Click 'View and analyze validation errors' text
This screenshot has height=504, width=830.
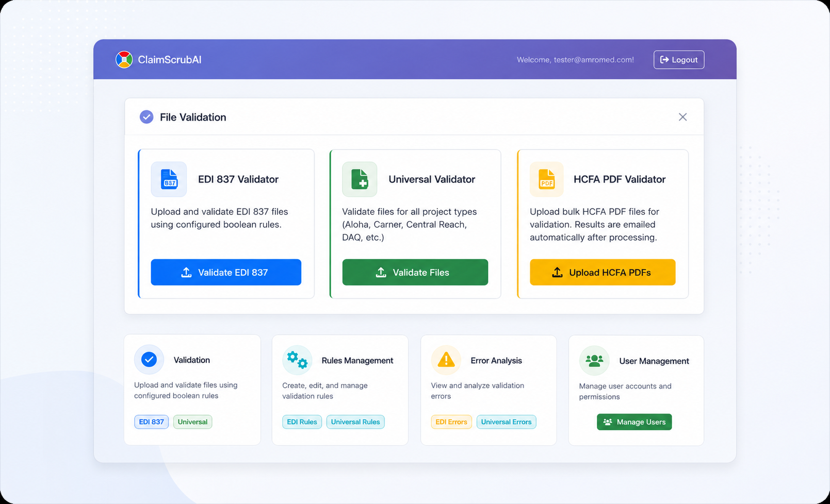click(x=478, y=391)
